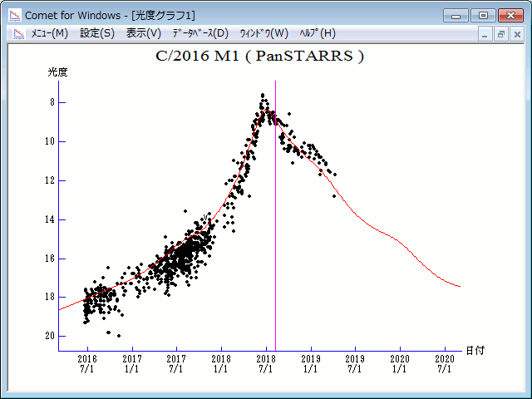532x399 pixels.
Task: Open the ﾍﾙﾌﾟ(H) help menu
Action: click(x=317, y=33)
